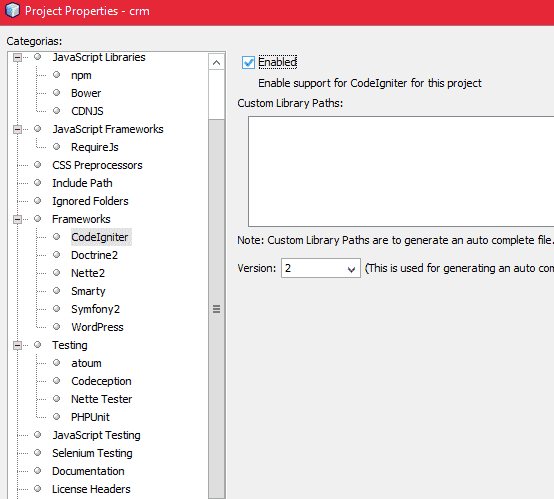Select the Symfony2 category
Image resolution: width=554 pixels, height=499 pixels.
click(95, 309)
